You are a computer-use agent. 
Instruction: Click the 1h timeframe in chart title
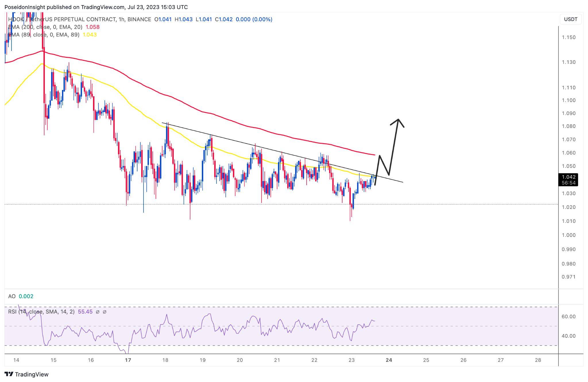click(x=121, y=19)
